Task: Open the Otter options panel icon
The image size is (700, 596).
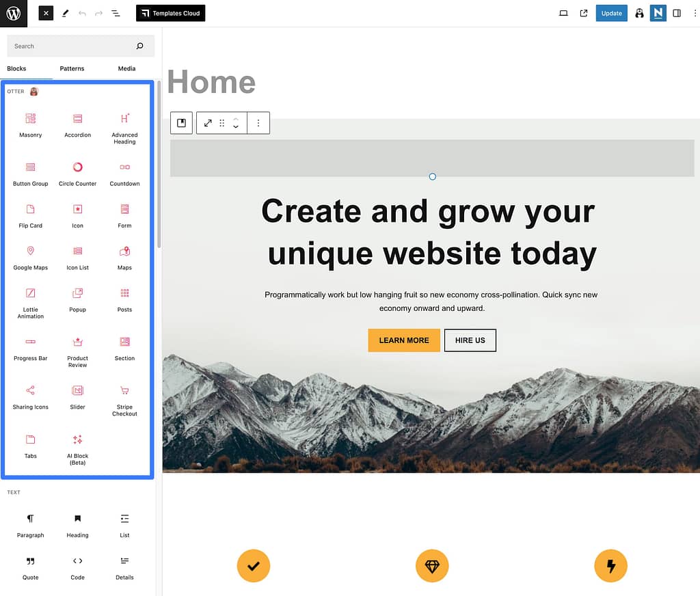Action: coord(639,14)
